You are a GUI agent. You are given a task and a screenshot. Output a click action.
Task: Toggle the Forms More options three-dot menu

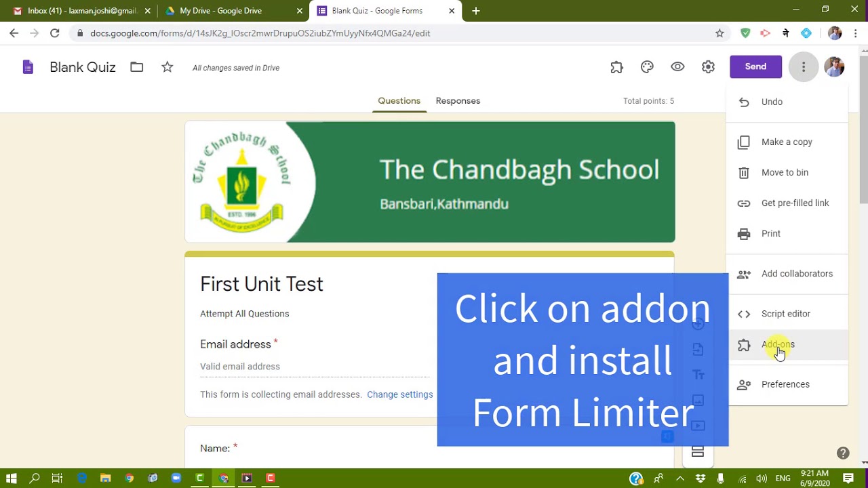click(x=804, y=66)
